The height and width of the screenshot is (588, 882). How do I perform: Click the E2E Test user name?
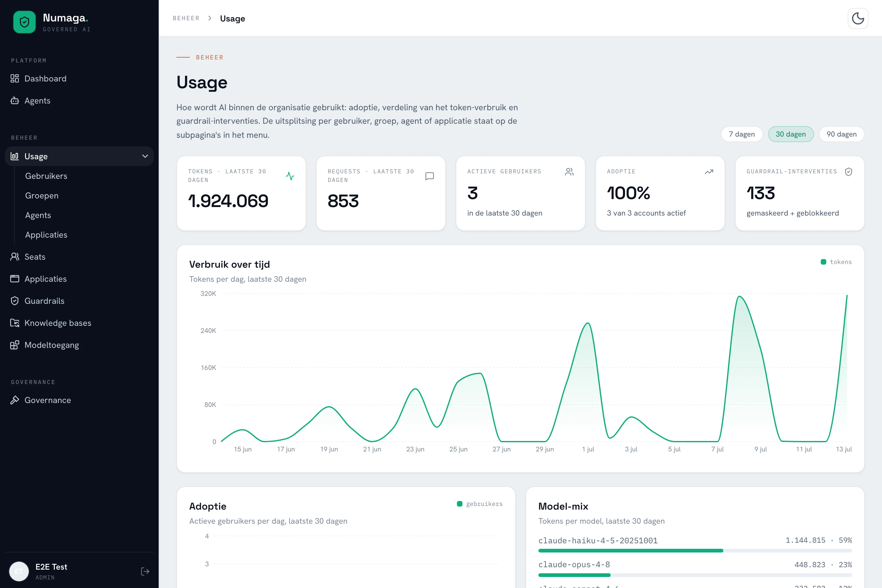point(51,567)
